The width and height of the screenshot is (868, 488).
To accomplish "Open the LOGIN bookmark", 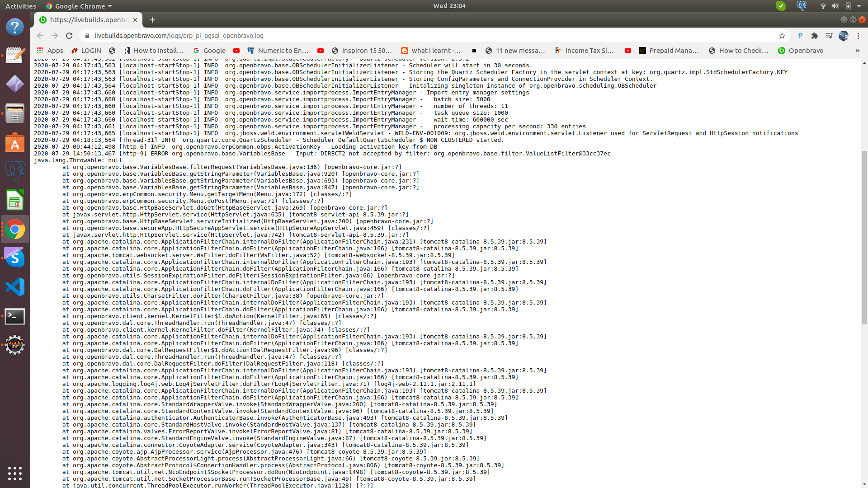I will tap(86, 51).
